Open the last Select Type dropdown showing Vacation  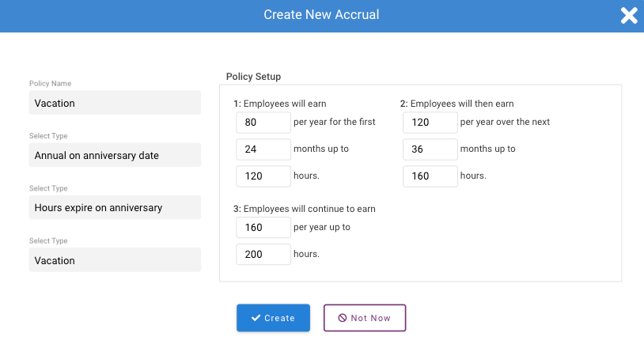pos(115,259)
